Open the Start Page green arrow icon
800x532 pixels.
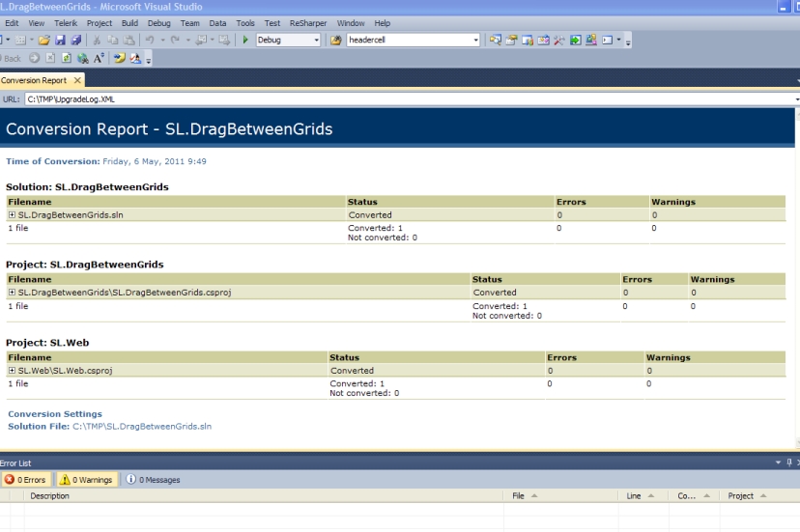coord(576,40)
